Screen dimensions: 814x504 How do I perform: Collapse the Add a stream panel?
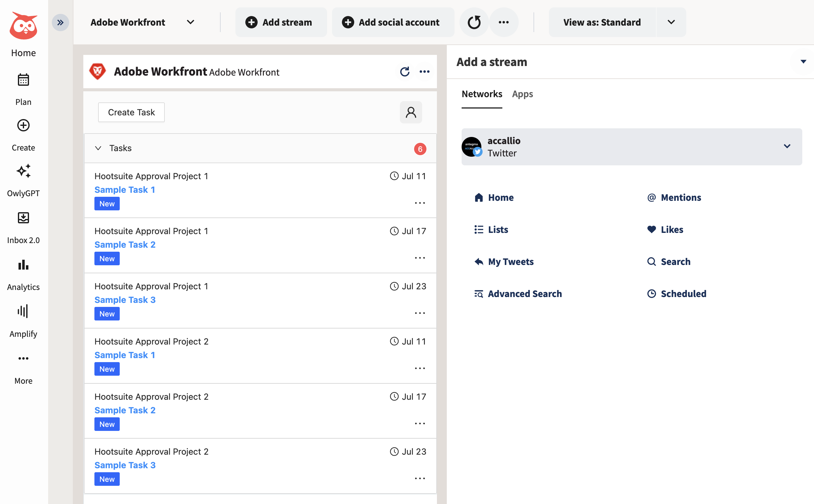coord(803,62)
